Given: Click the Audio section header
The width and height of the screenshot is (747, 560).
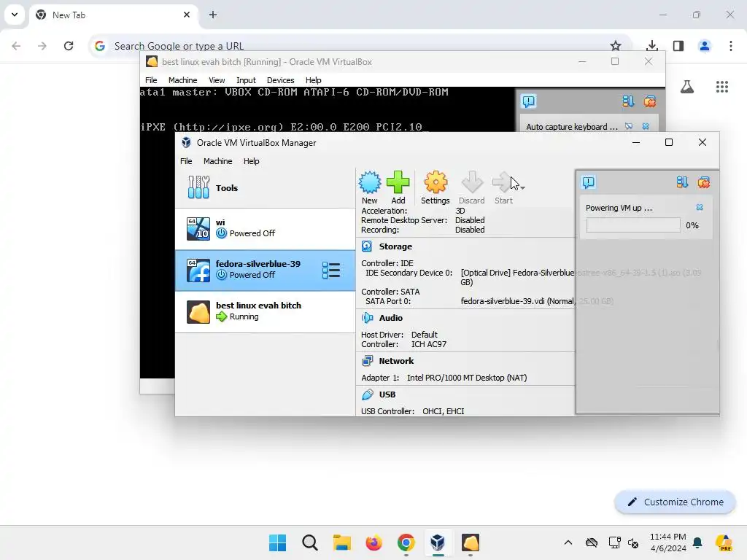Looking at the screenshot, I should point(391,318).
